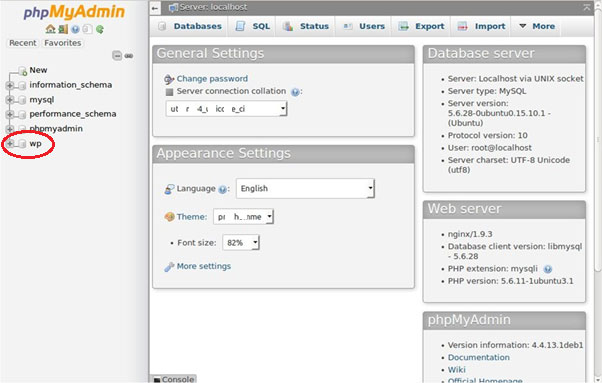Click the performance_schema database icon
The image size is (602, 383).
22,114
